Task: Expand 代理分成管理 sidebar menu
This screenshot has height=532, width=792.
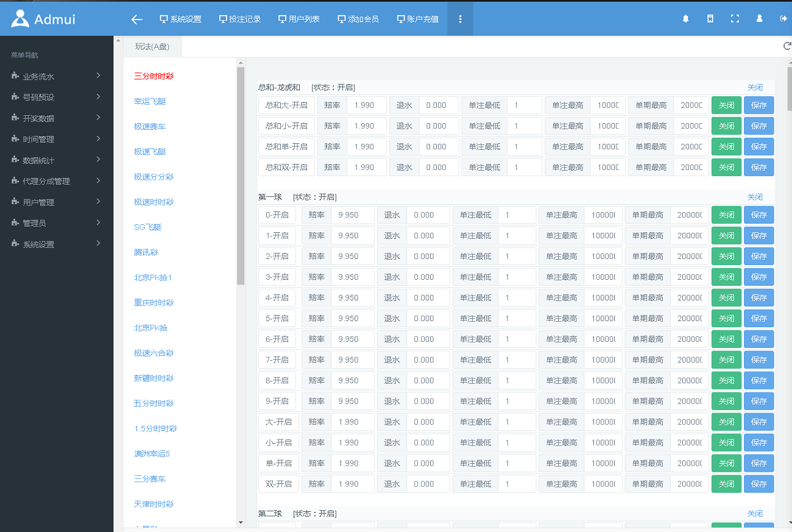Action: (x=57, y=181)
